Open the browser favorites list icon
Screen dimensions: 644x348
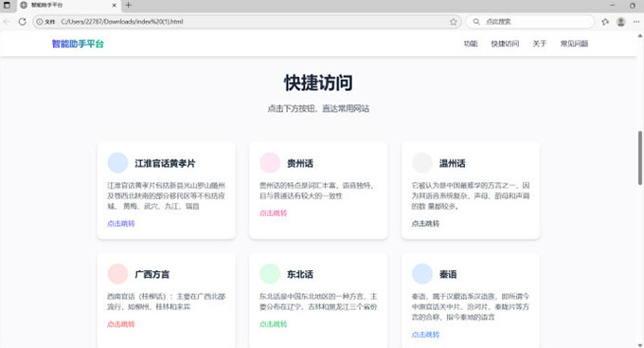coord(605,22)
